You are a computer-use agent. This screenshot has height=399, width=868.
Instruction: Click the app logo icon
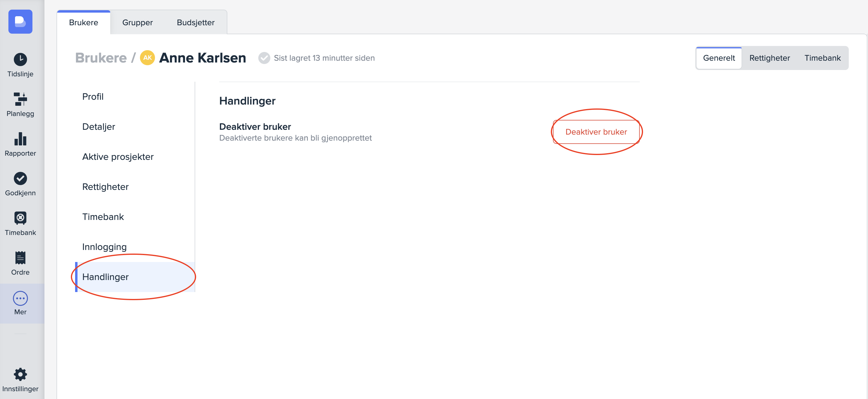[20, 22]
